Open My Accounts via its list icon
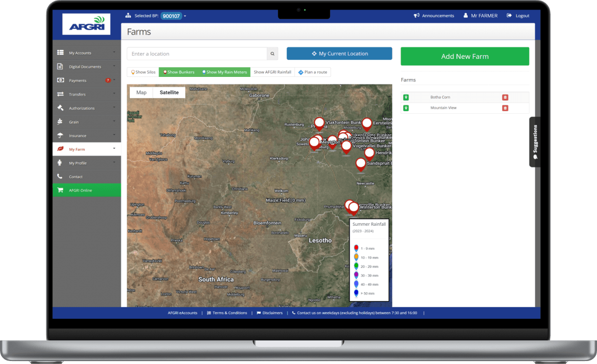The height and width of the screenshot is (364, 597). (x=60, y=52)
